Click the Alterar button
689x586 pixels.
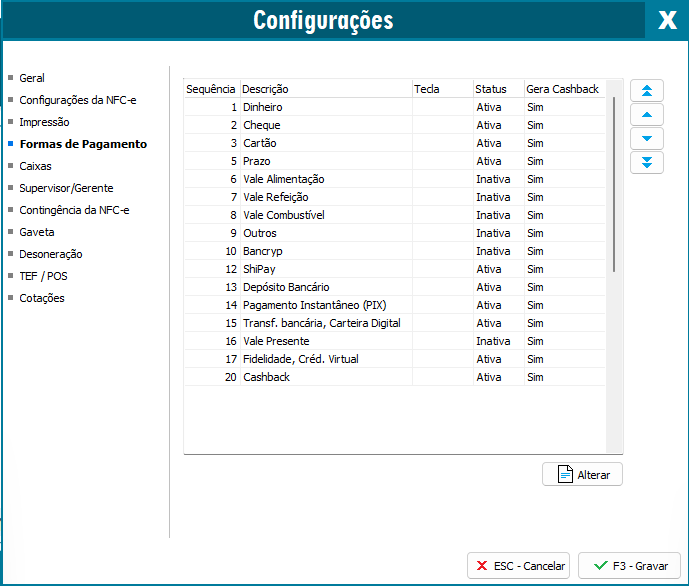click(582, 474)
